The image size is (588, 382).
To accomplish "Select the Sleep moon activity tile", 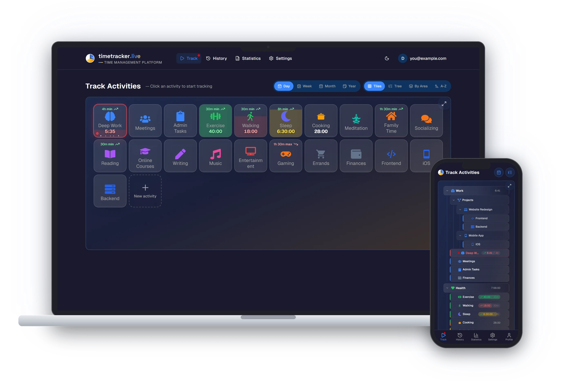I will [286, 121].
